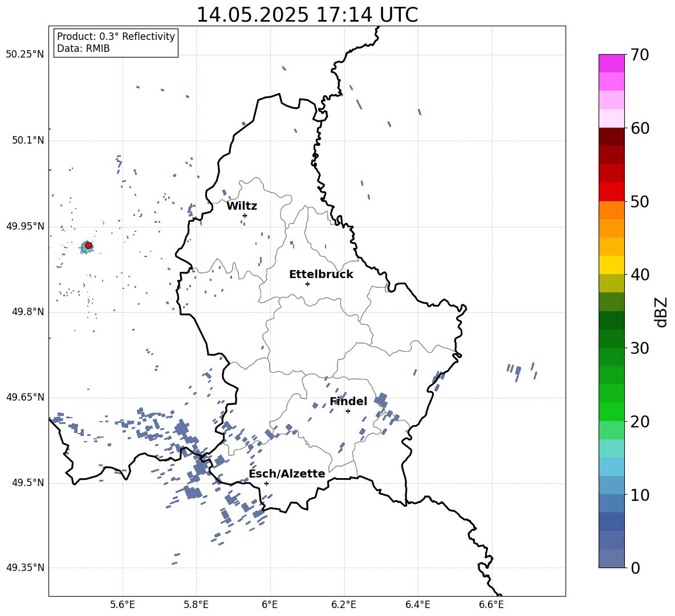Click the 'Product: 0.3° Reflectivity' text
This screenshot has width=675, height=616.
116,36
